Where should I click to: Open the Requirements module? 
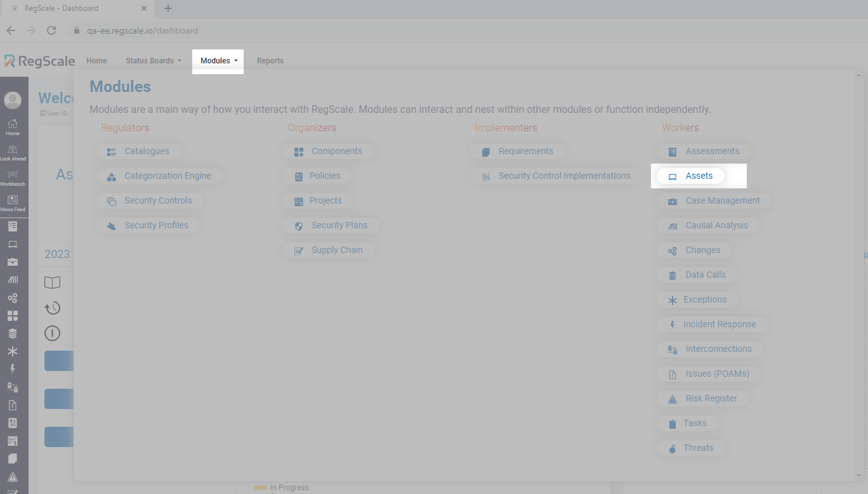pyautogui.click(x=518, y=152)
